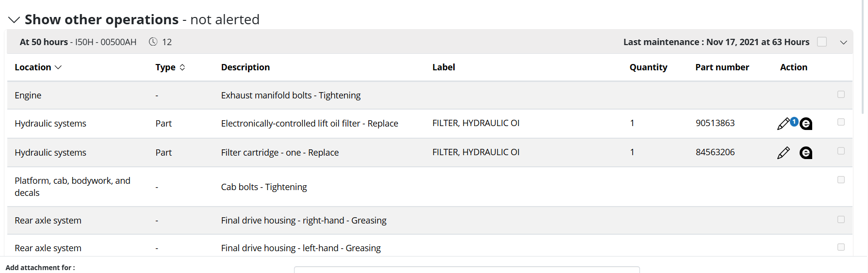The image size is (868, 273).
Task: Click the Part number column header
Action: (x=721, y=67)
